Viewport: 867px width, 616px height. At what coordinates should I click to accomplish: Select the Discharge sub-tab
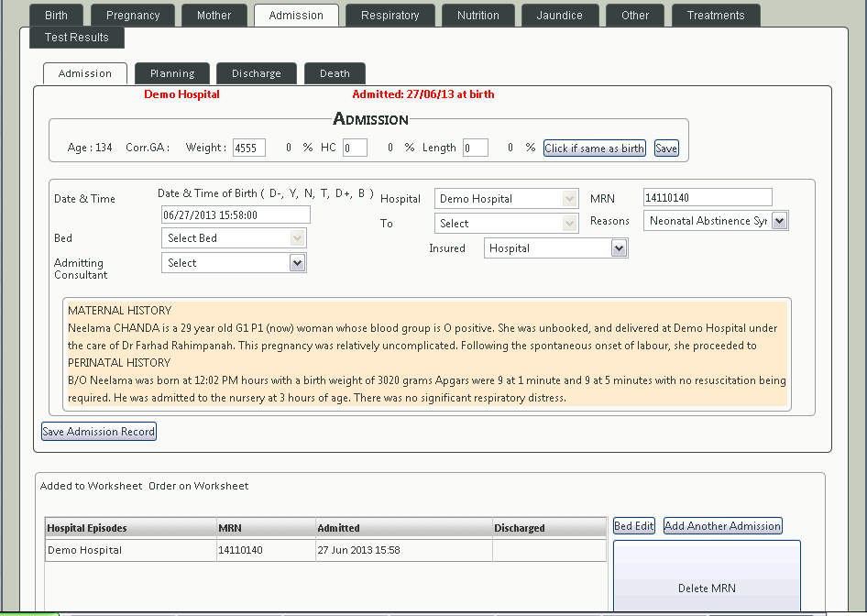(x=256, y=73)
